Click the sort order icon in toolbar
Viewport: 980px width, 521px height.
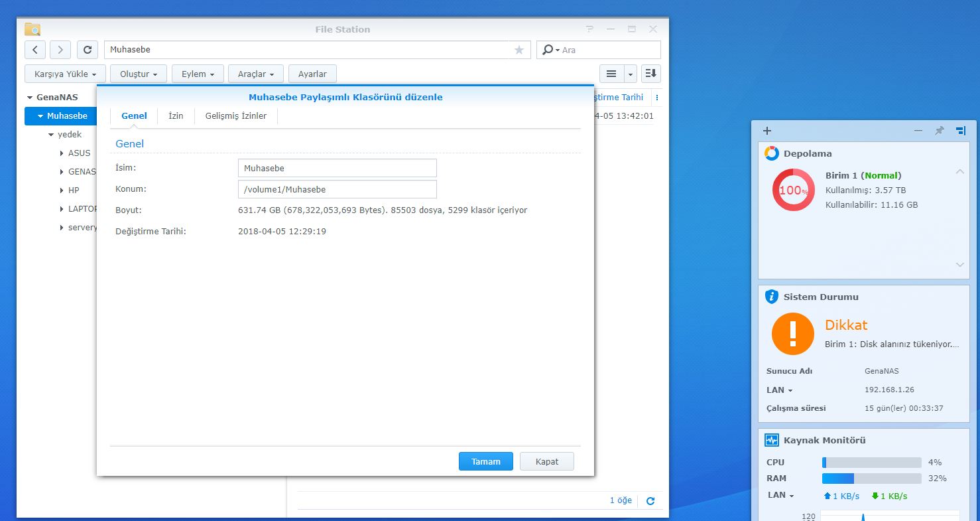point(650,74)
